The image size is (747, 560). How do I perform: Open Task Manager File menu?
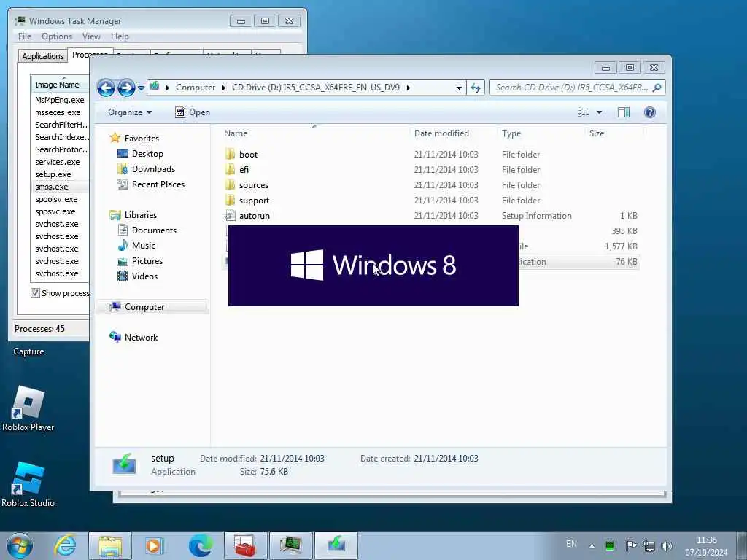coord(25,36)
